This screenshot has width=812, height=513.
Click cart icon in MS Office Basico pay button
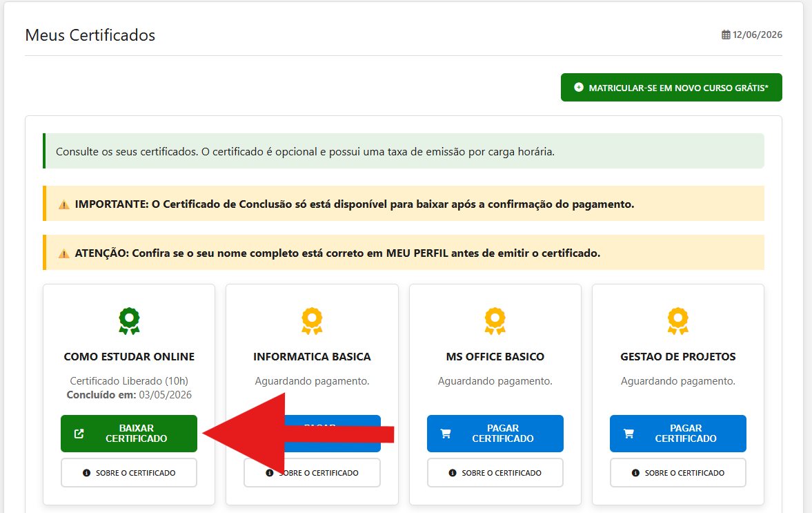point(446,434)
